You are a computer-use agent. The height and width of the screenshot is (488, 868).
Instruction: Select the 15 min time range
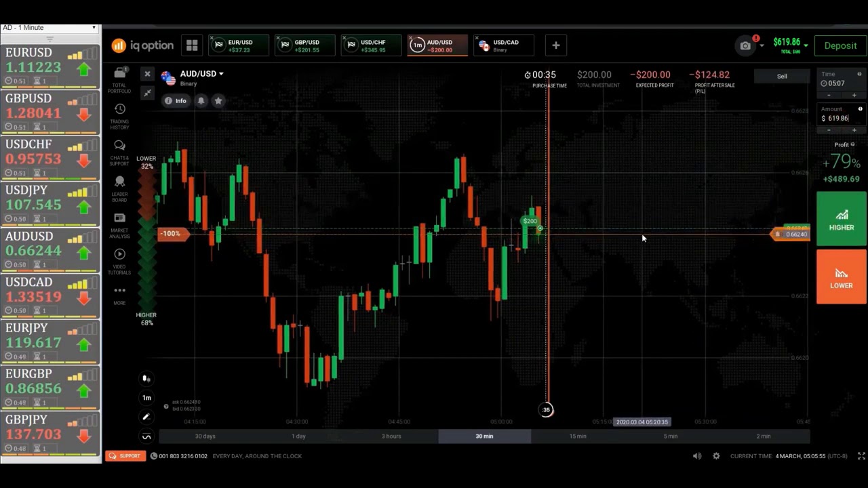click(578, 436)
